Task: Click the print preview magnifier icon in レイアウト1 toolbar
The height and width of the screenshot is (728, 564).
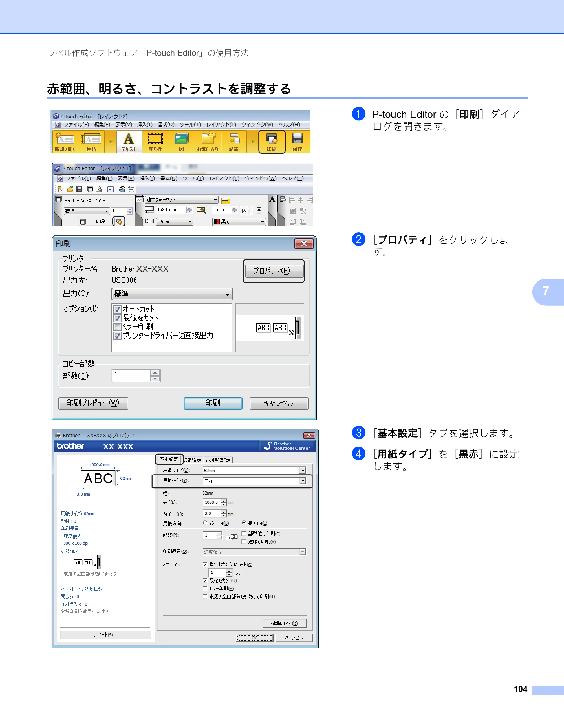Action: (99, 189)
